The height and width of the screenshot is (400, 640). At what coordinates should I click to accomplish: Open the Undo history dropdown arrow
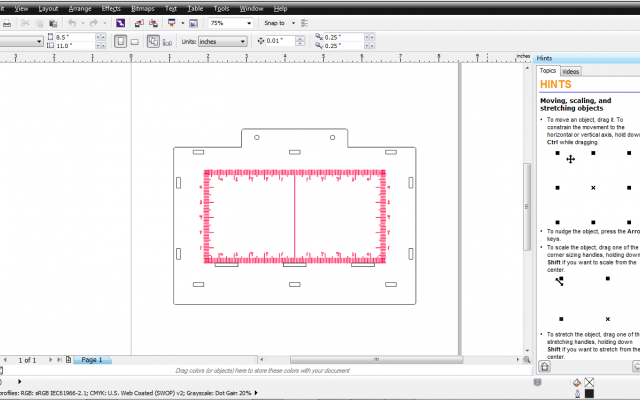tap(83, 23)
